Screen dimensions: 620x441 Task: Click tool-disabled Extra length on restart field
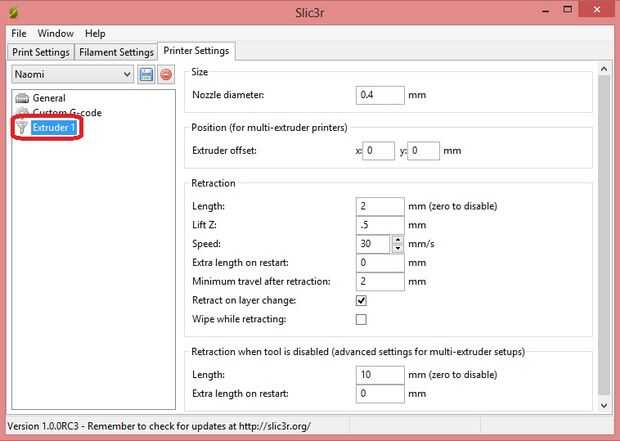[380, 394]
